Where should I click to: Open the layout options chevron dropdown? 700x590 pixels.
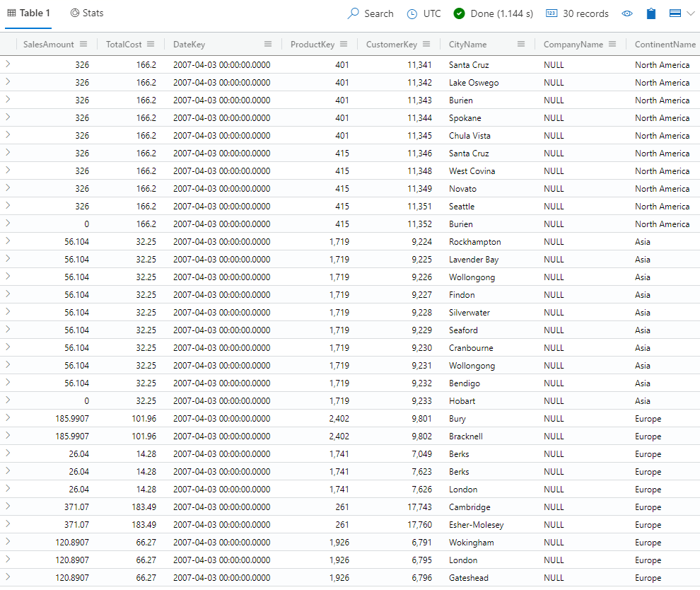691,13
